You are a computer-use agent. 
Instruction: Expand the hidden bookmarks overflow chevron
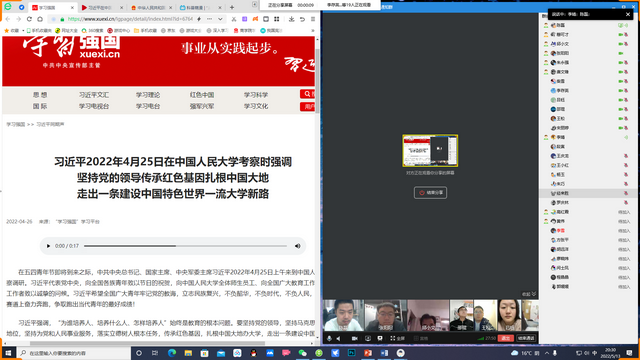coord(313,31)
